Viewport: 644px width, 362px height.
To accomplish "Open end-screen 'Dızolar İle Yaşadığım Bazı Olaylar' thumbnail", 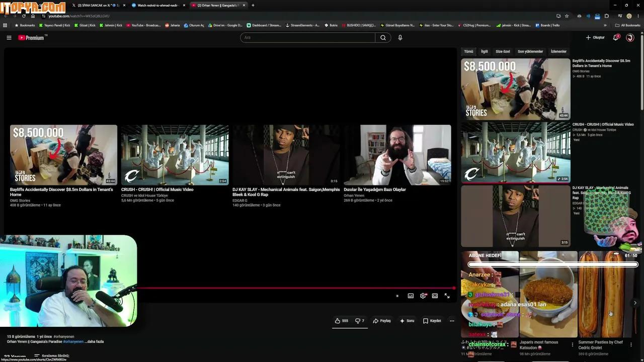I will (x=397, y=155).
